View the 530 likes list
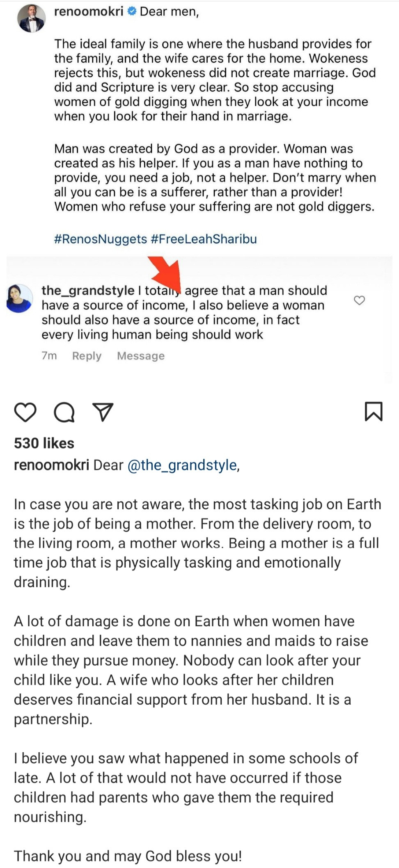399x868 pixels. coord(44,443)
